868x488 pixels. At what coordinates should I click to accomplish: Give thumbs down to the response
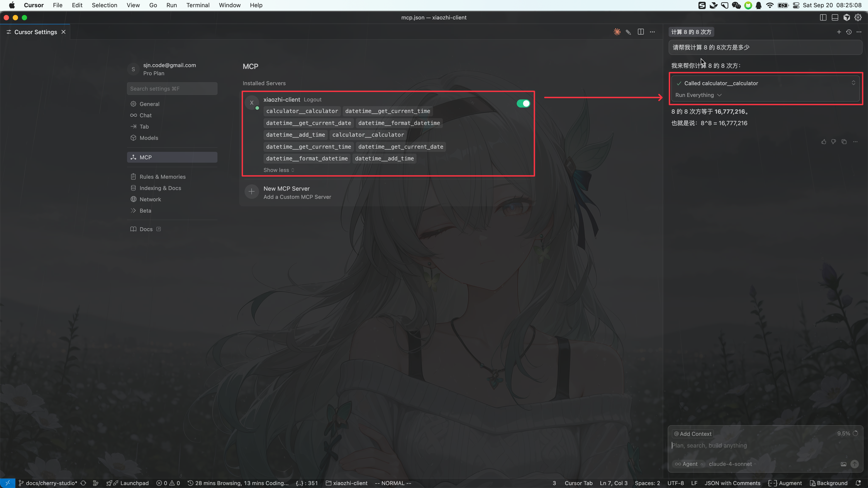tap(833, 142)
